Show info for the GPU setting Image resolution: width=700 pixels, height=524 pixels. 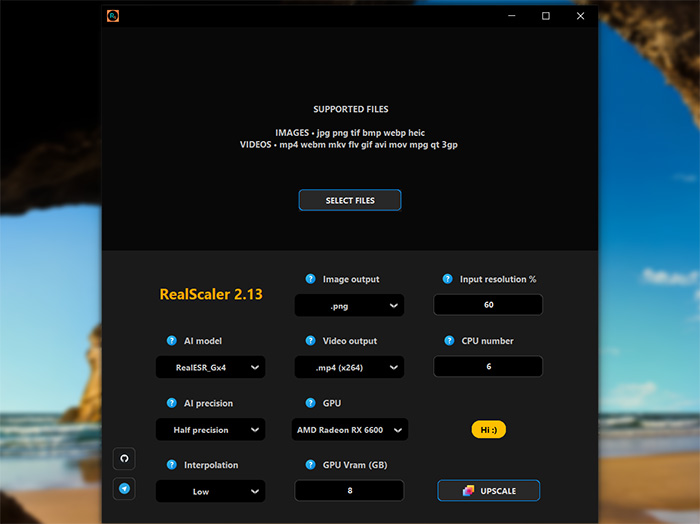click(x=311, y=403)
